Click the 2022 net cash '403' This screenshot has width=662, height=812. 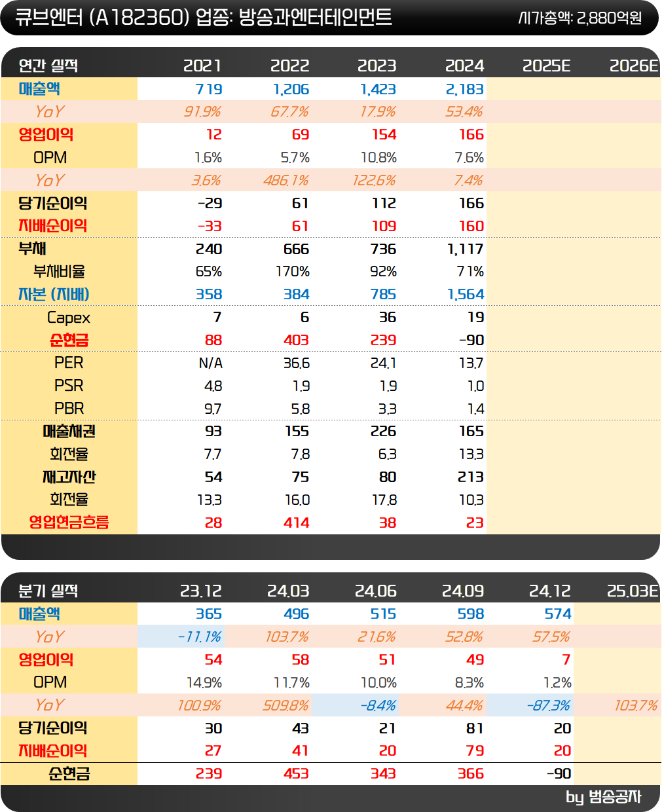296,340
